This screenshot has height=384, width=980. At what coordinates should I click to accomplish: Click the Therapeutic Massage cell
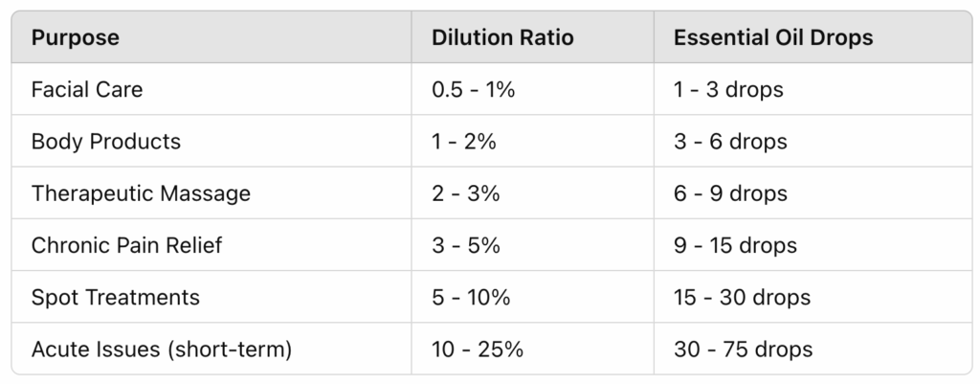[141, 193]
